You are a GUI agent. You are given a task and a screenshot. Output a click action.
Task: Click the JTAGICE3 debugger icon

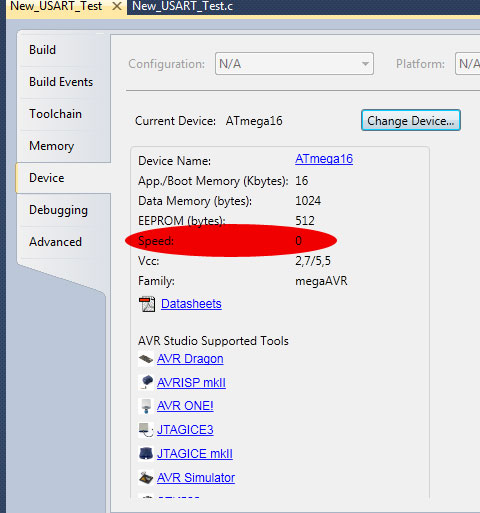[146, 430]
